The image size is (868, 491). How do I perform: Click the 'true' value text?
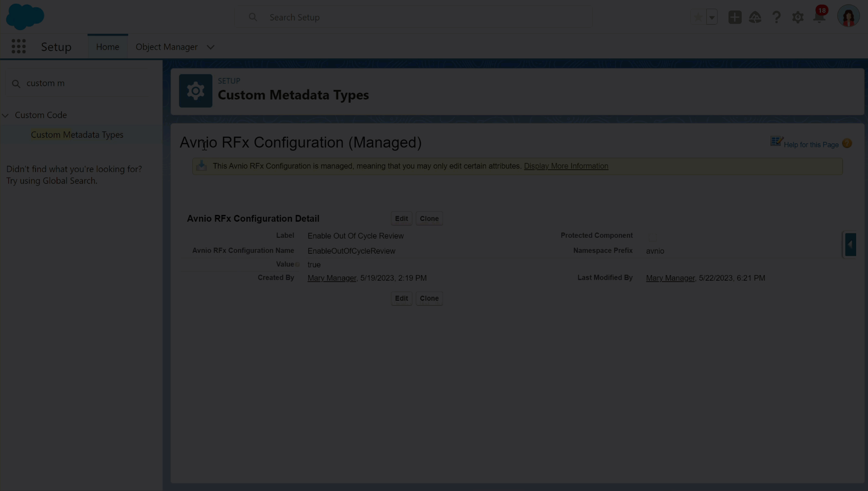click(x=314, y=265)
